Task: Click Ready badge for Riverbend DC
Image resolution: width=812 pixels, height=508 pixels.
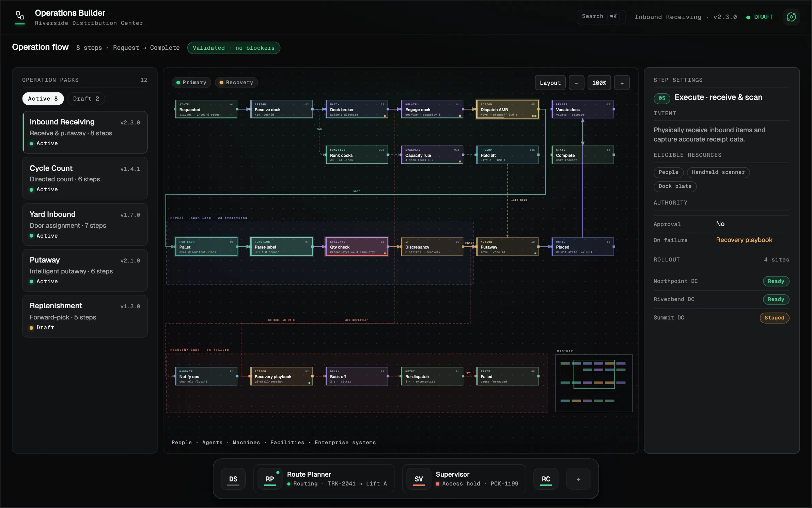Action: coord(776,299)
